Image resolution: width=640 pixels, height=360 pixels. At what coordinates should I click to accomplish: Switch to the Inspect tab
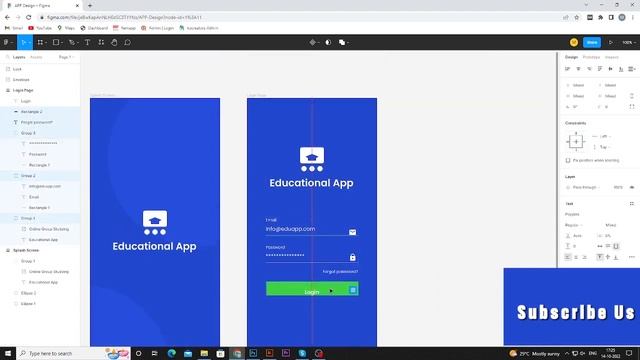611,57
